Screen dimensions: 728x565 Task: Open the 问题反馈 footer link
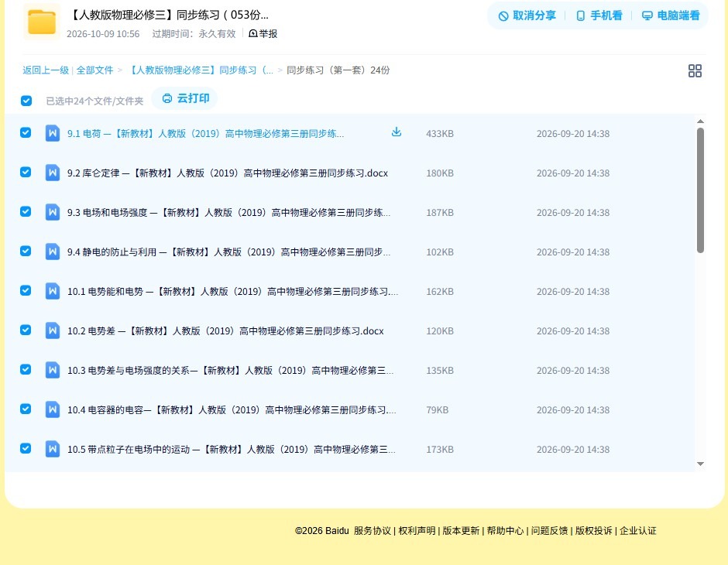[550, 531]
